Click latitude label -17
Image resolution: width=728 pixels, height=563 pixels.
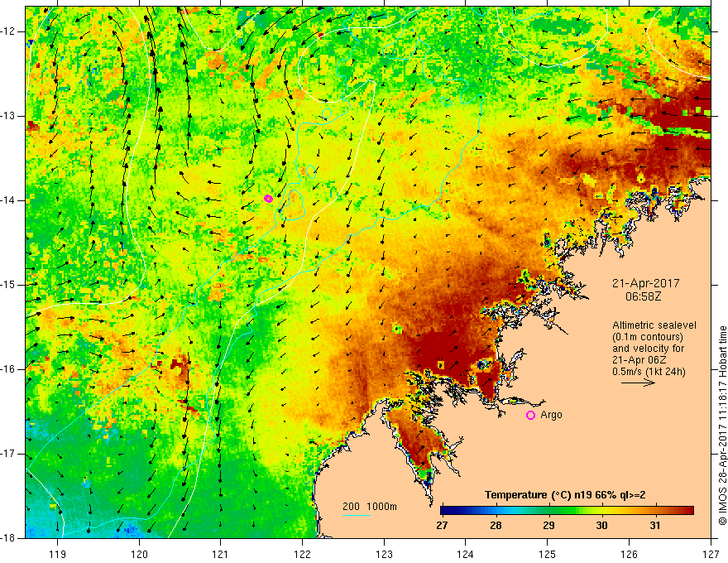pos(8,454)
